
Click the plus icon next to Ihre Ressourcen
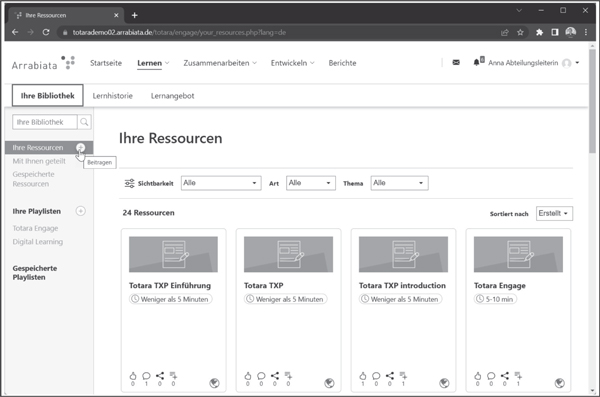80,147
